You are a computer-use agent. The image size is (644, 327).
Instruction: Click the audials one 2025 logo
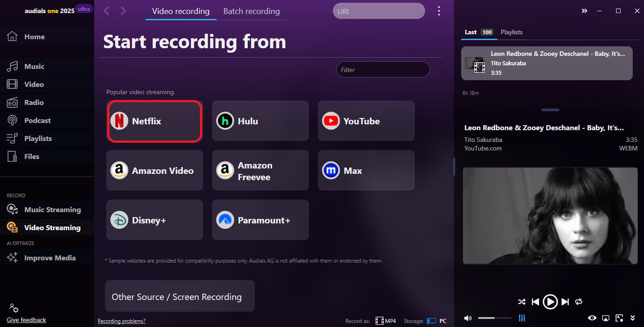pos(50,11)
